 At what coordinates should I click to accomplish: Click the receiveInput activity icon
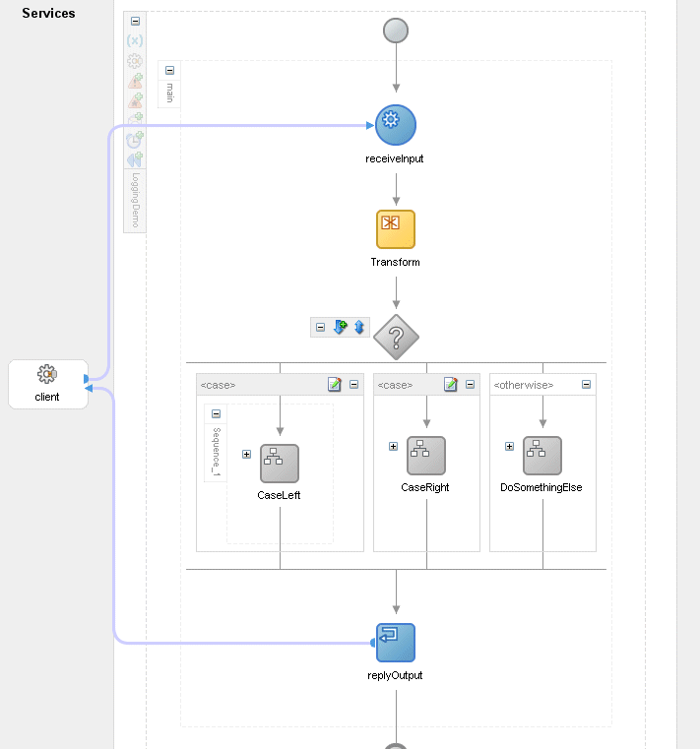(396, 125)
